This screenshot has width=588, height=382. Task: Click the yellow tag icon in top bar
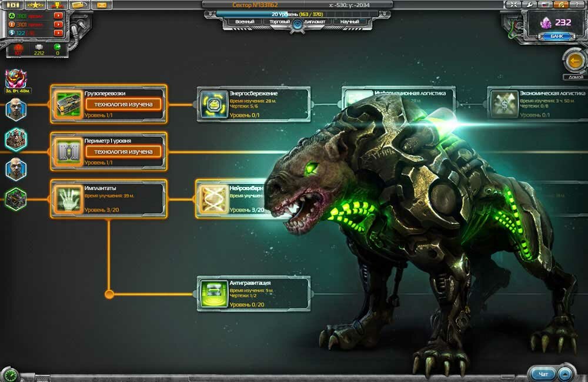click(79, 5)
